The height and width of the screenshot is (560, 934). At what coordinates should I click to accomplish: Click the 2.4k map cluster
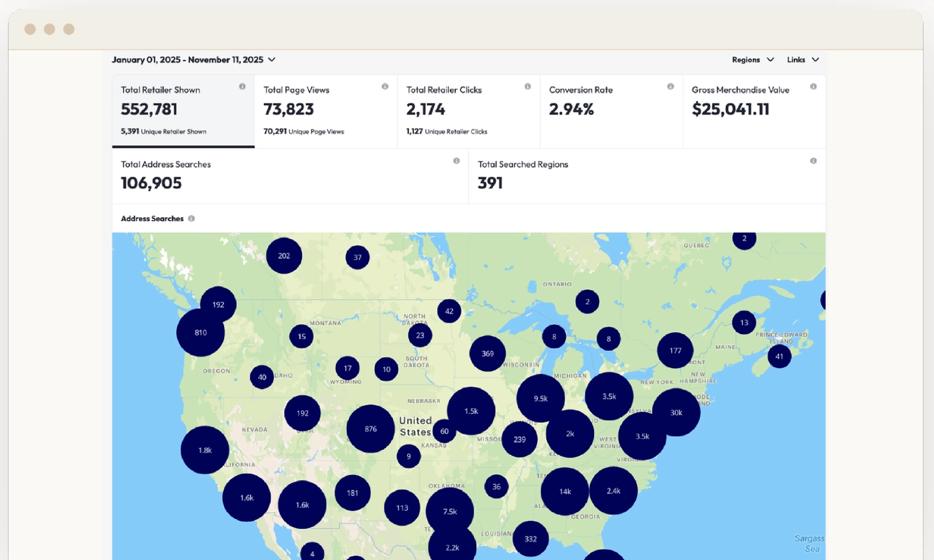click(613, 491)
